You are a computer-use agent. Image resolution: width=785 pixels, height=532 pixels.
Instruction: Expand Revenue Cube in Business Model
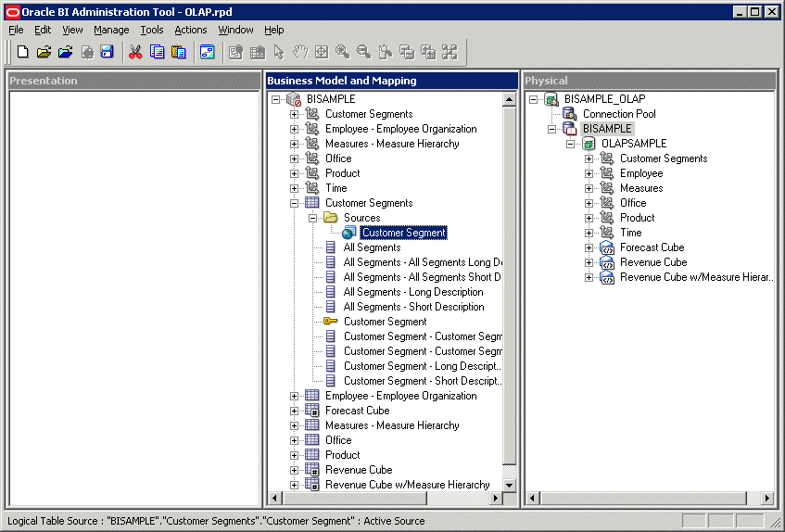295,470
